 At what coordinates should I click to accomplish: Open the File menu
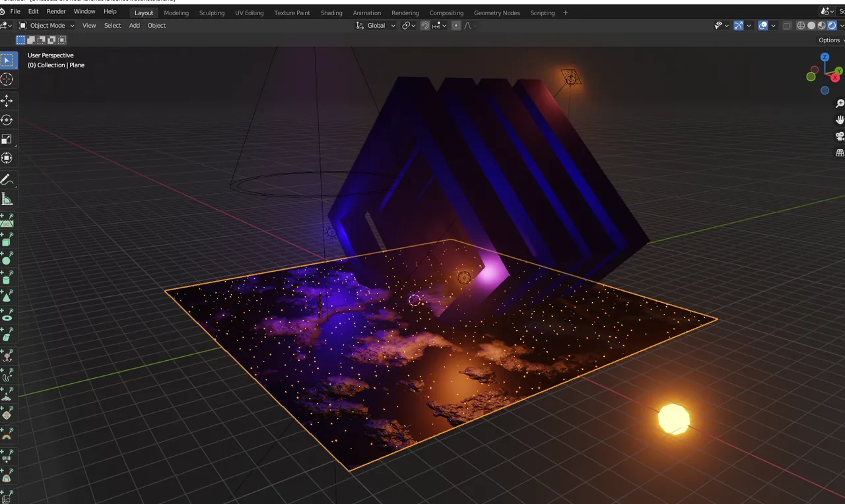[x=15, y=12]
